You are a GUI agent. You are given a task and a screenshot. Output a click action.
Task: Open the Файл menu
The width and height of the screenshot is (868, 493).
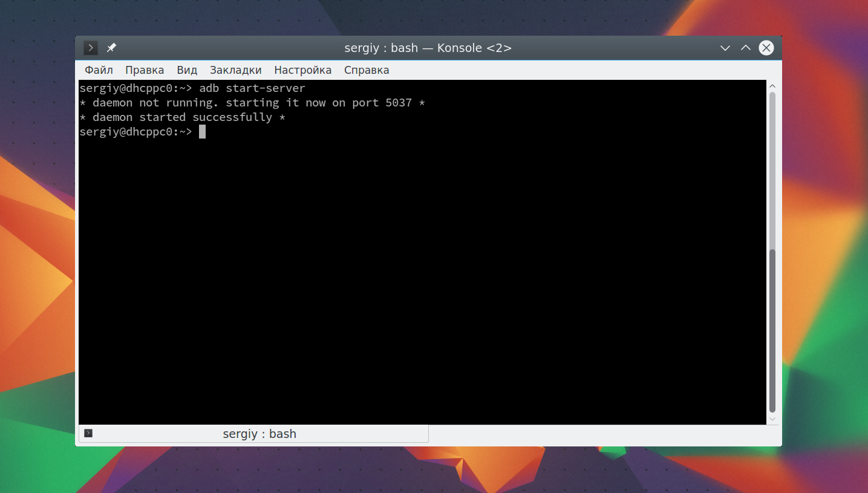click(x=99, y=70)
